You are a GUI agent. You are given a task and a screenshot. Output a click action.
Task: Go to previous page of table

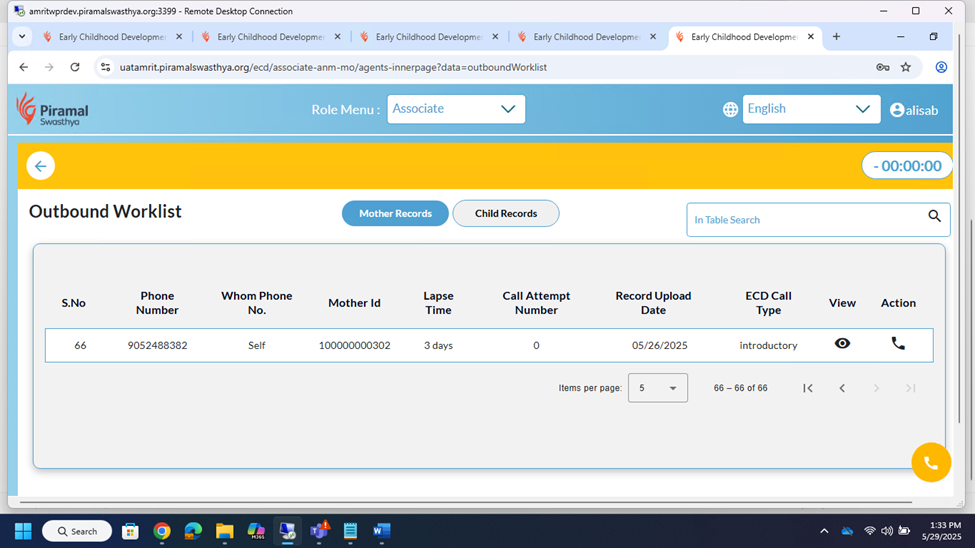point(842,388)
